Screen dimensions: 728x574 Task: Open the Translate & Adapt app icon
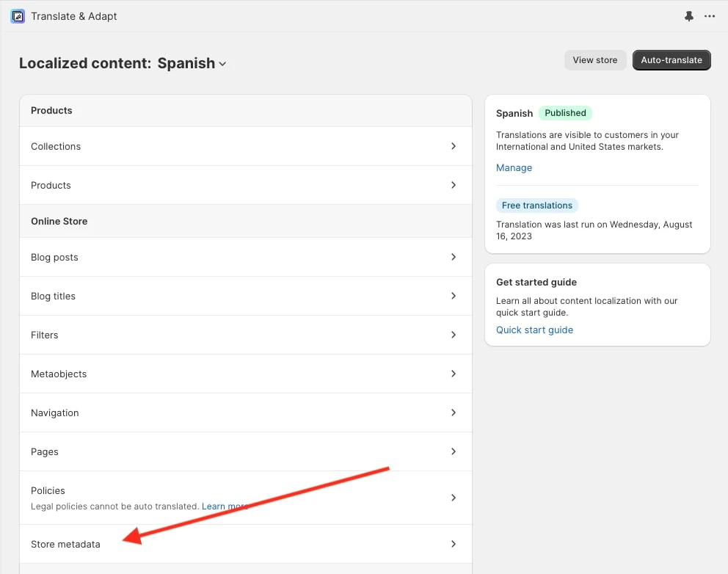[18, 16]
